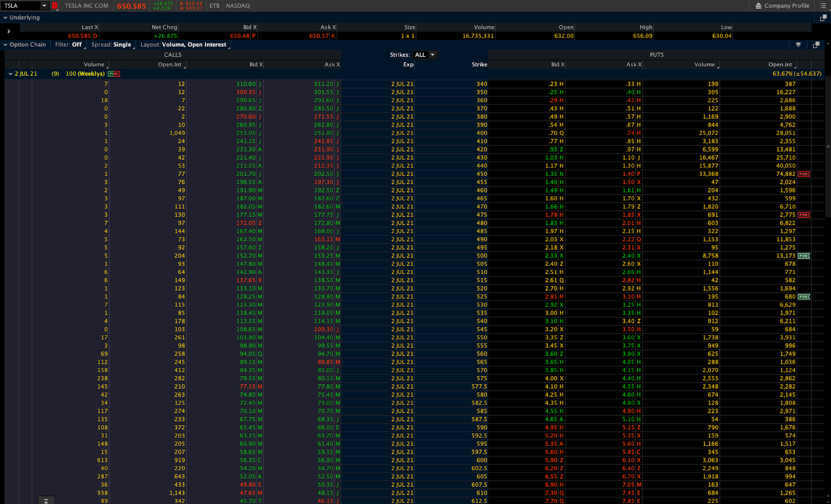Click the Strike column header
Image resolution: width=831 pixels, height=504 pixels.
pyautogui.click(x=479, y=64)
